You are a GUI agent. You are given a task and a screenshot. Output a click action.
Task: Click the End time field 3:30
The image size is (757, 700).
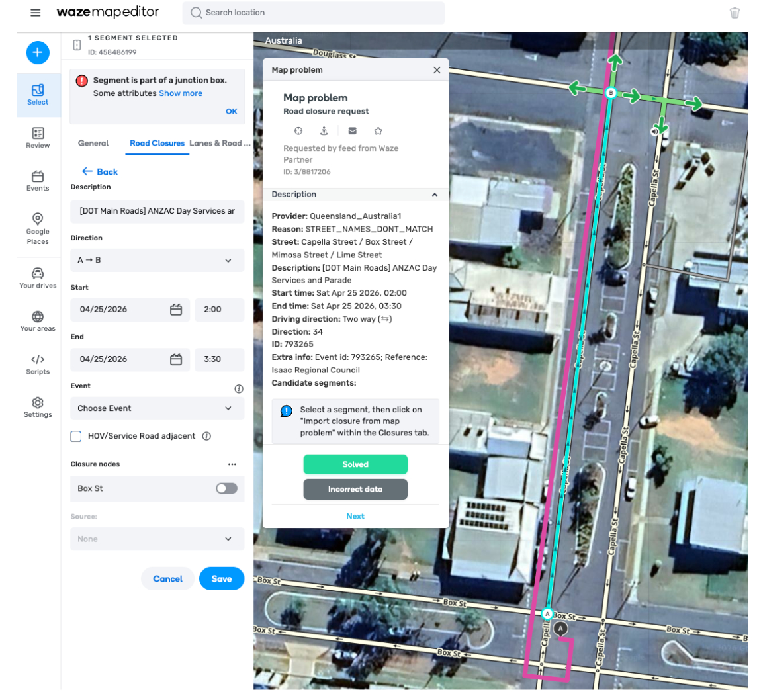219,359
